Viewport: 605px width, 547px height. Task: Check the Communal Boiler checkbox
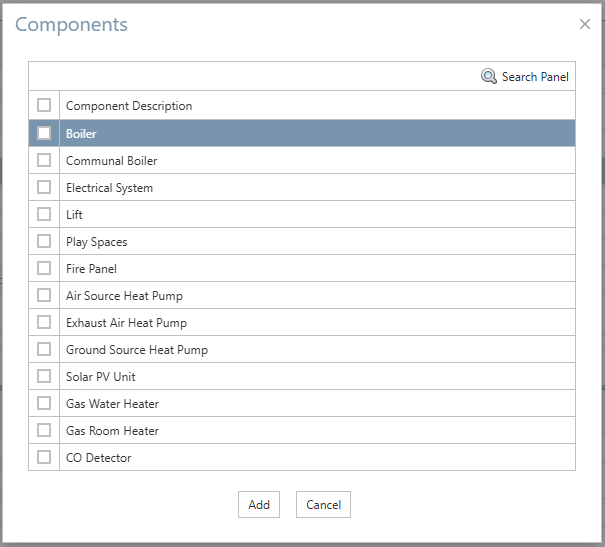[x=44, y=160]
